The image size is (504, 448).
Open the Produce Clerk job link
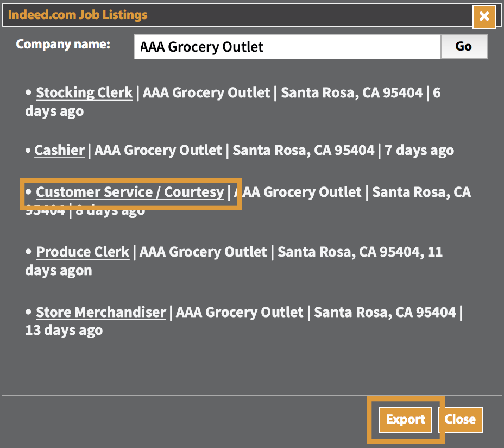point(83,252)
